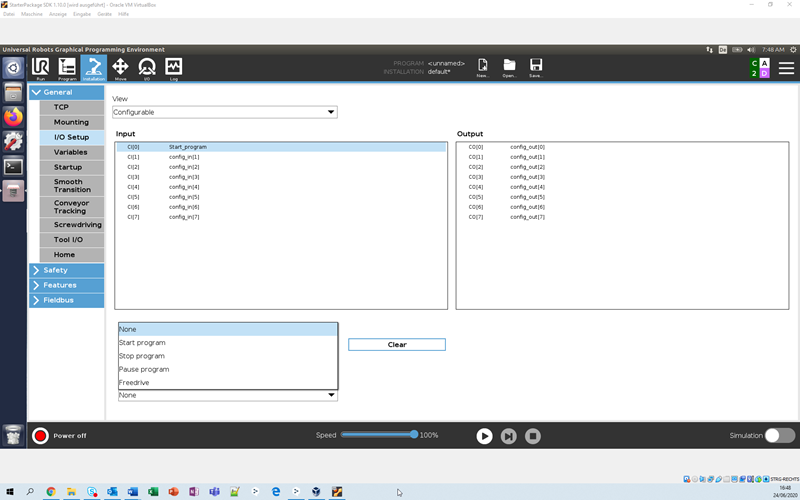800x500 pixels.
Task: Click the Save program icon
Action: pos(536,68)
